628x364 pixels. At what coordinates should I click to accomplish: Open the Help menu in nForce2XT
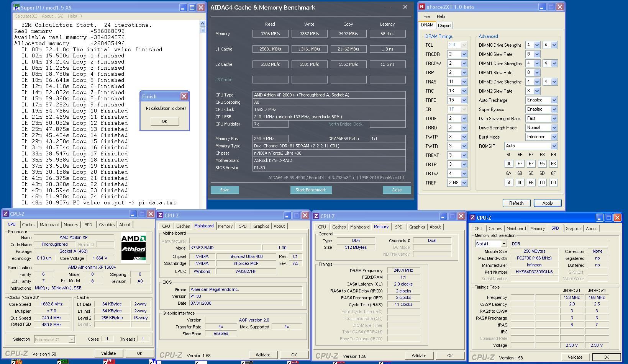pos(441,16)
